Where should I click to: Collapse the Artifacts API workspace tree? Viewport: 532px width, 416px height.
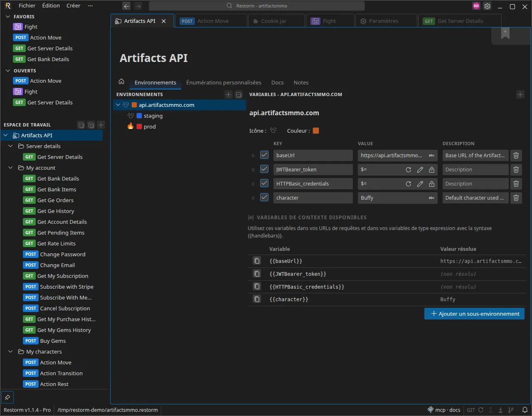6,135
